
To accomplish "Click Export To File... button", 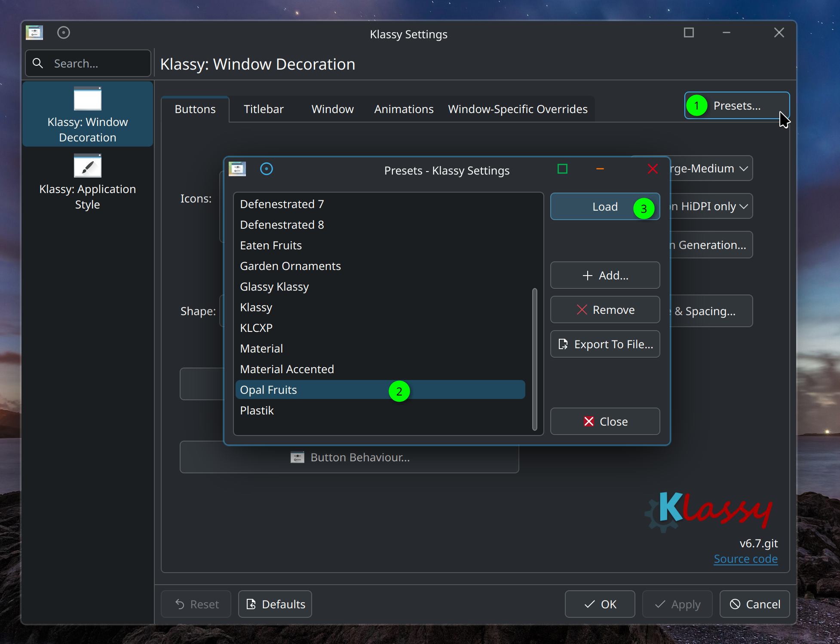I will 605,344.
